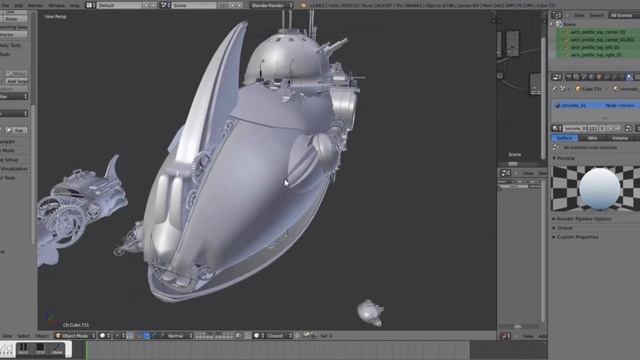Switch to the Object properties tab icon

[599, 77]
